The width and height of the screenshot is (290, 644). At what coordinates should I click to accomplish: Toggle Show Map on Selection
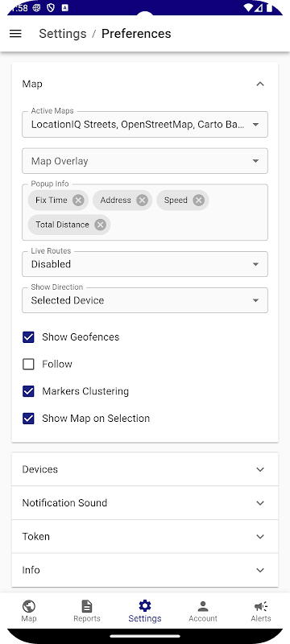point(28,419)
